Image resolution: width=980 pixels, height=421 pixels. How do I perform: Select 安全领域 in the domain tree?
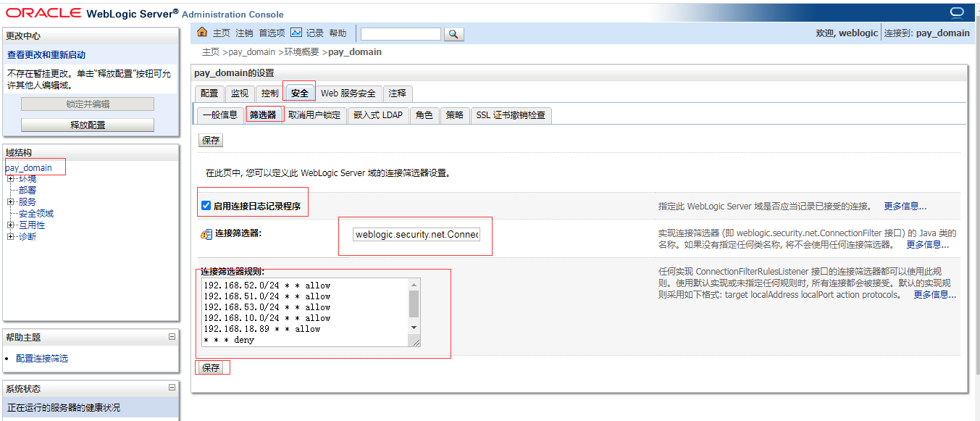(x=36, y=213)
